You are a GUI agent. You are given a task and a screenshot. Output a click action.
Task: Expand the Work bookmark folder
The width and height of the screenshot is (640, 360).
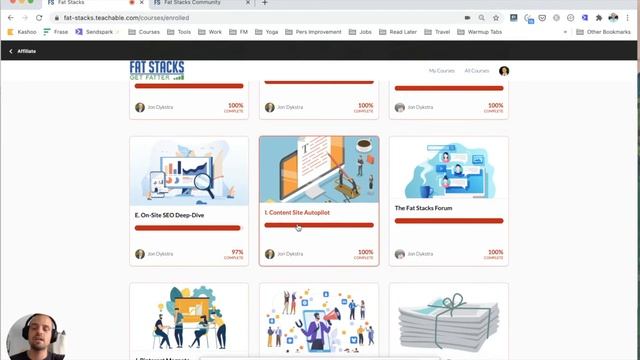[210, 32]
